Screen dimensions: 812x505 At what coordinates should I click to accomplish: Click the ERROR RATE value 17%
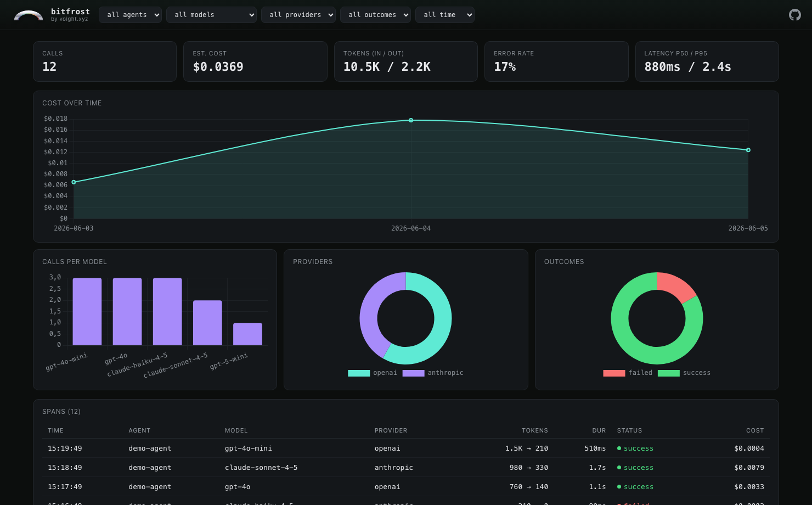pos(505,67)
